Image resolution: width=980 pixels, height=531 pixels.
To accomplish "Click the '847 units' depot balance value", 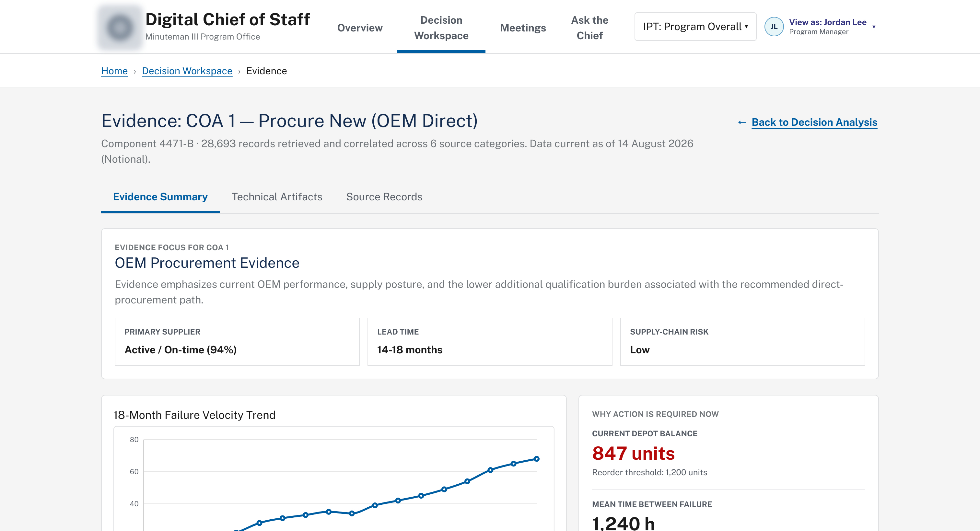I will tap(634, 453).
